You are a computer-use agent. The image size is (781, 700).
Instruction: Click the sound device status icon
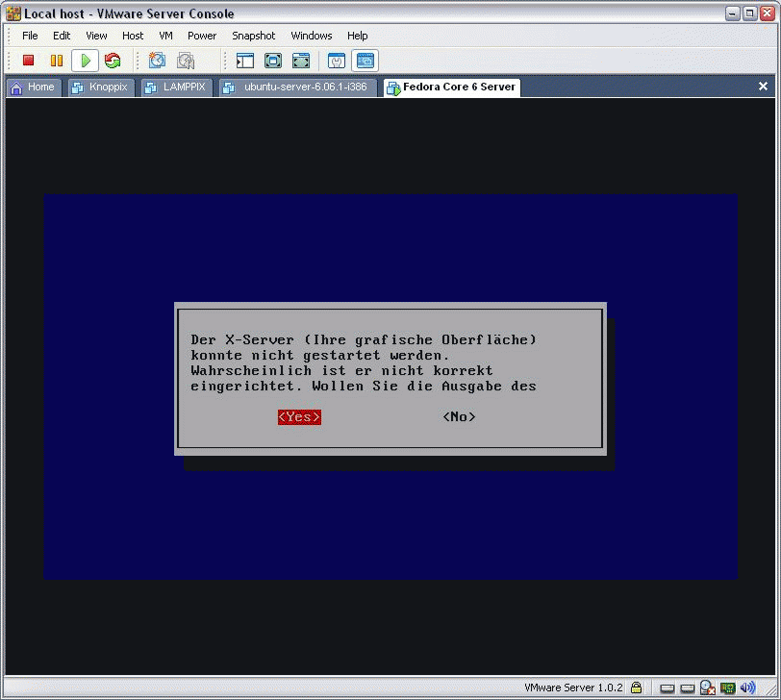747,687
